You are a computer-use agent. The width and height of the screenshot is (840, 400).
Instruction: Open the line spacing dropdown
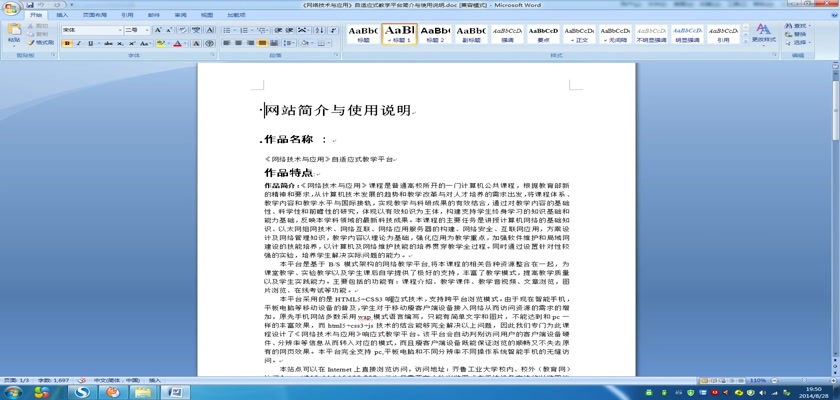[289, 43]
